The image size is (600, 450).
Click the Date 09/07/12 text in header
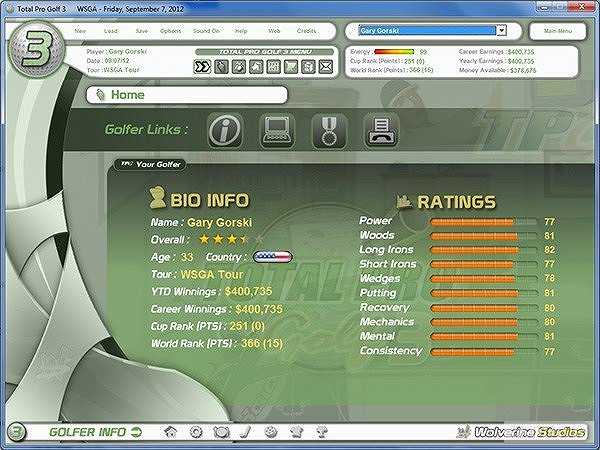(x=108, y=61)
